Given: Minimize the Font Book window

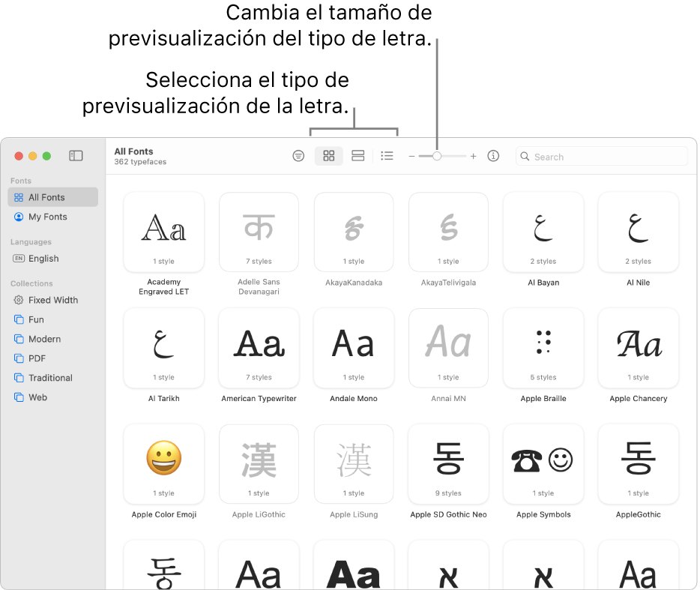Looking at the screenshot, I should point(32,156).
